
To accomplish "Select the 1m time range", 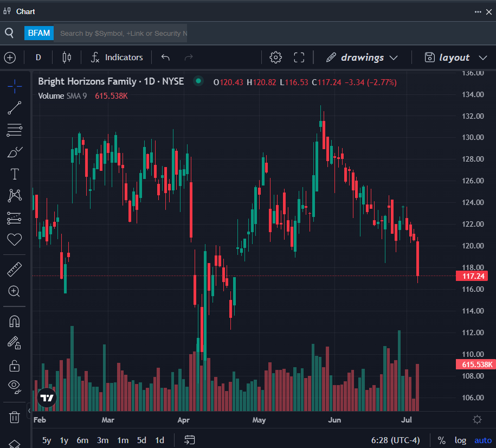I will pyautogui.click(x=123, y=440).
